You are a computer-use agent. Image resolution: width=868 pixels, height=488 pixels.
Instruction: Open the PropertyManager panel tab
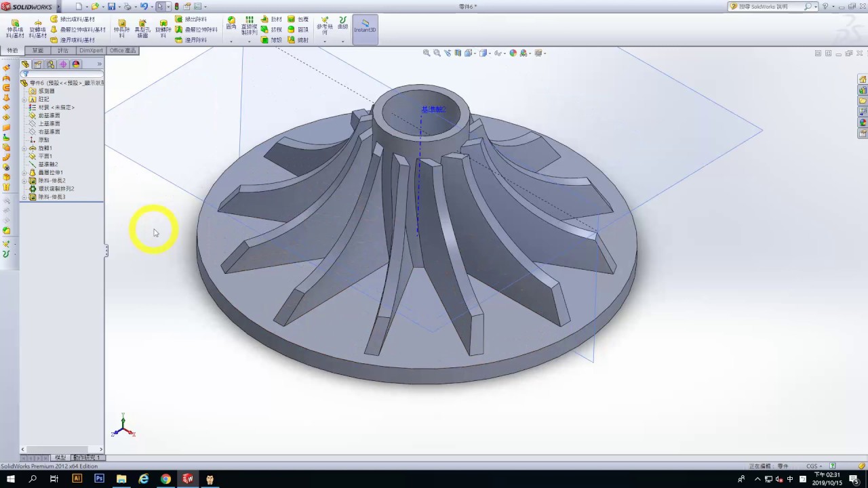(x=38, y=64)
